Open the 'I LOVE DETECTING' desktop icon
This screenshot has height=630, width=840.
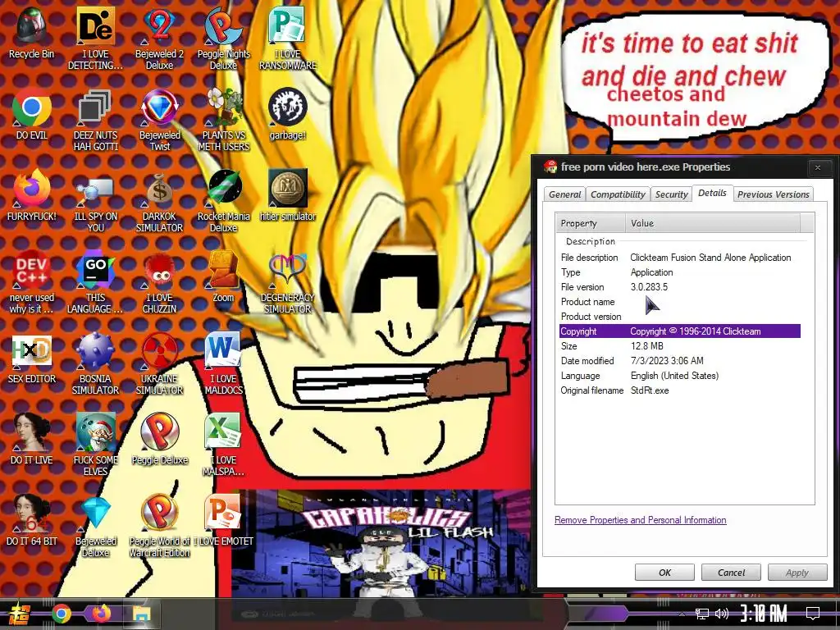(95, 39)
